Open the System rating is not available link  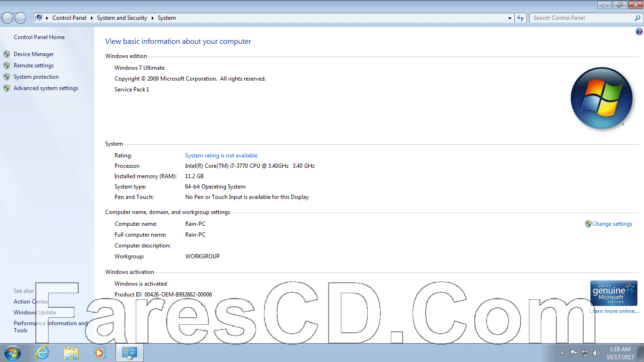click(x=221, y=156)
